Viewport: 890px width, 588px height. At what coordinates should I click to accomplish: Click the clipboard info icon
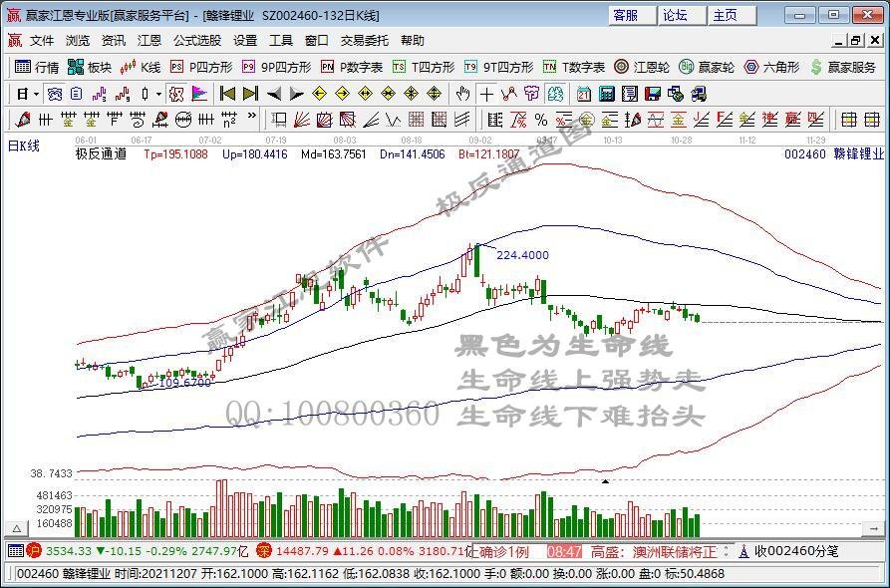77,94
